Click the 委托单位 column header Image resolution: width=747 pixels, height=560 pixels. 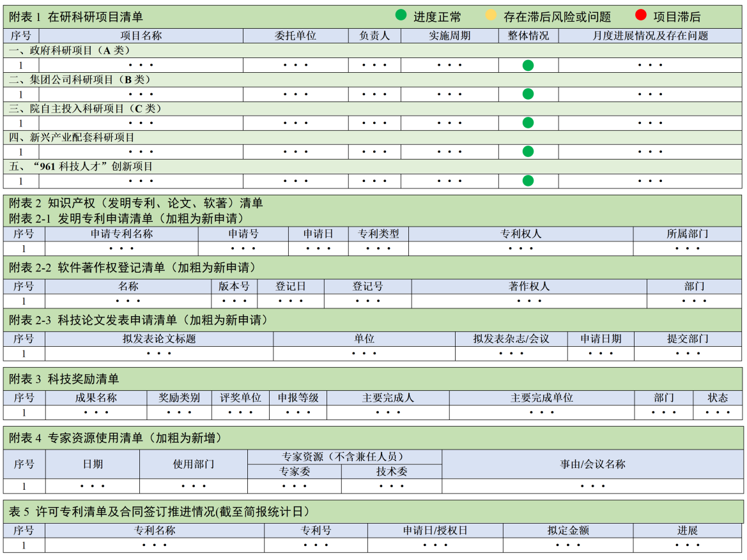[x=295, y=36]
